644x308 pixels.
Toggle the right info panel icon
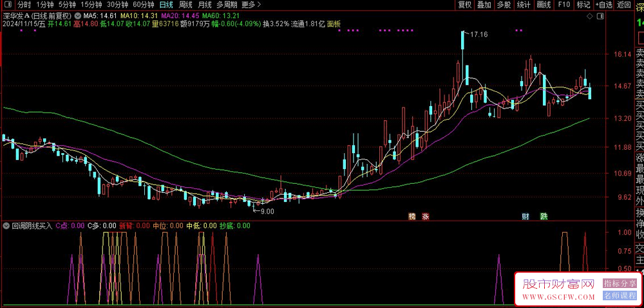[600, 17]
